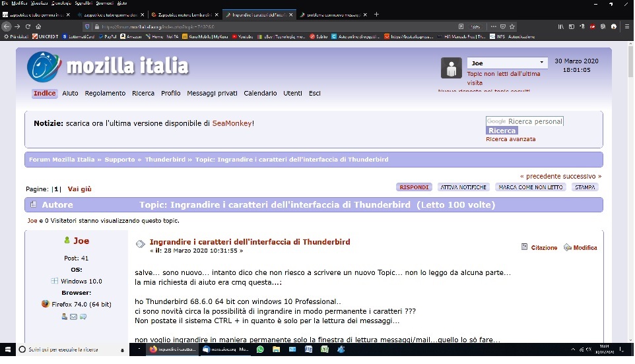This screenshot has width=635, height=364.
Task: Open the PayPal bookmark
Action: 108,37
